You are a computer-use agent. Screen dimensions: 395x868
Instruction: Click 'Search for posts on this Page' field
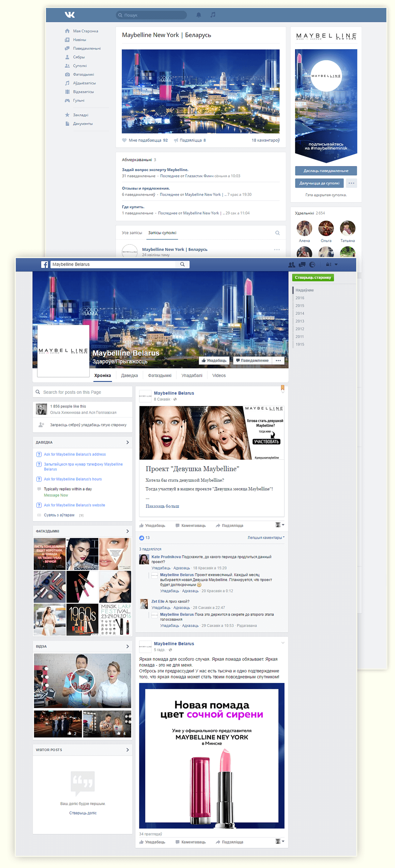point(83,392)
